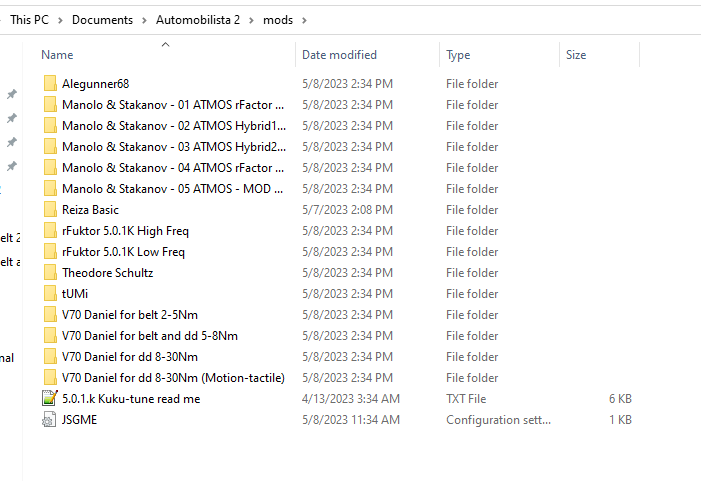Click the Size column header
This screenshot has width=701, height=481.
[x=576, y=55]
